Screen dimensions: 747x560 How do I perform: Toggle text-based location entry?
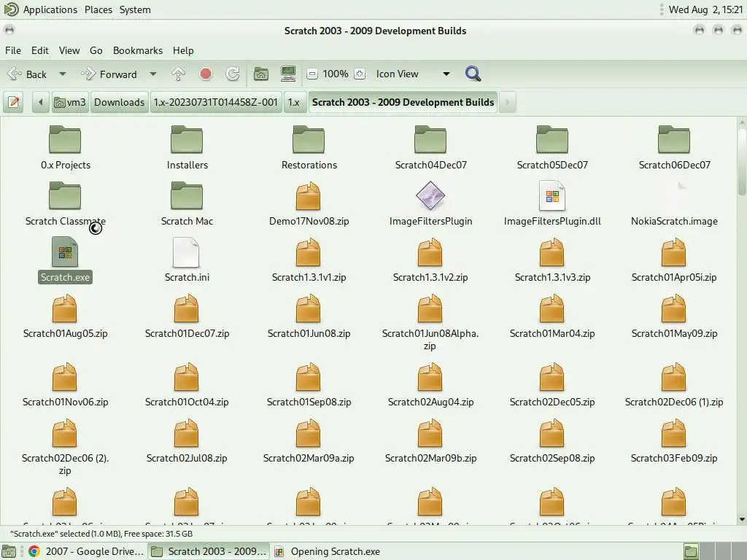coord(14,102)
